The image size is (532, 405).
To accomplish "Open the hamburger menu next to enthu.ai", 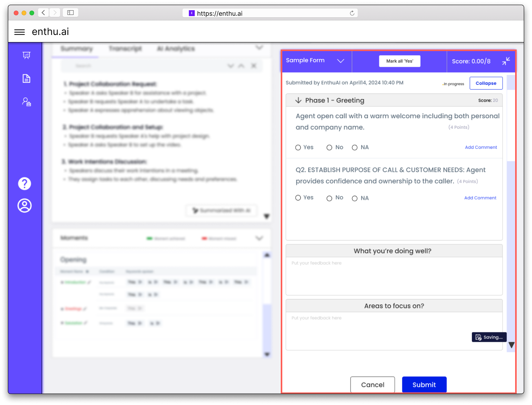I will click(x=19, y=32).
